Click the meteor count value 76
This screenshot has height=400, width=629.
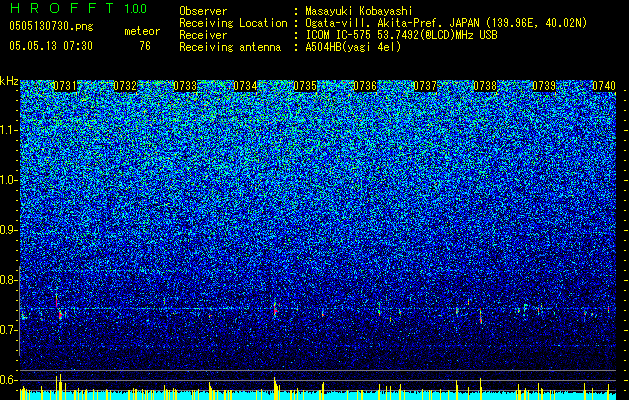pos(145,46)
